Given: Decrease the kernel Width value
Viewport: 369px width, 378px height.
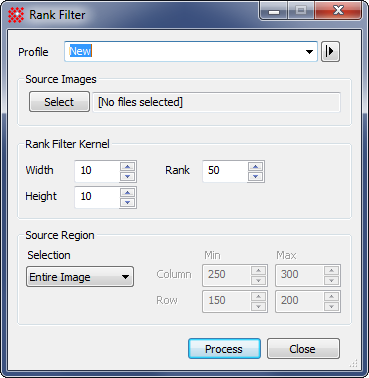Looking at the screenshot, I should pos(127,177).
